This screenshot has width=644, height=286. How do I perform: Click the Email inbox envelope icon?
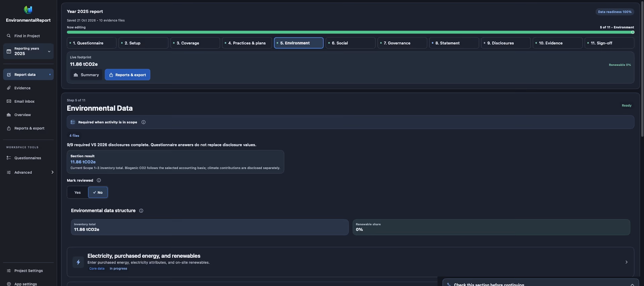coord(9,101)
